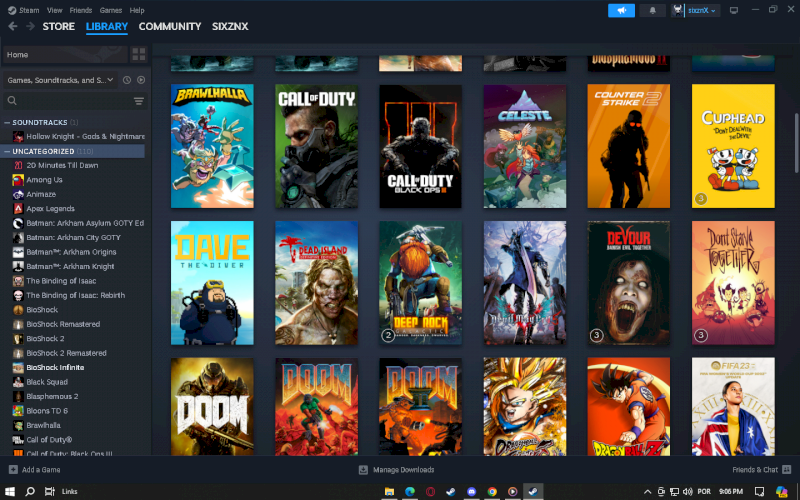The height and width of the screenshot is (500, 800).
Task: Click the library search field
Action: 67,101
